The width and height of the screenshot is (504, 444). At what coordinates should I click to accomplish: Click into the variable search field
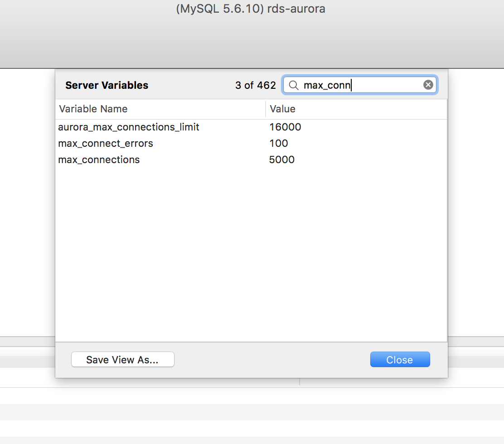pos(360,85)
